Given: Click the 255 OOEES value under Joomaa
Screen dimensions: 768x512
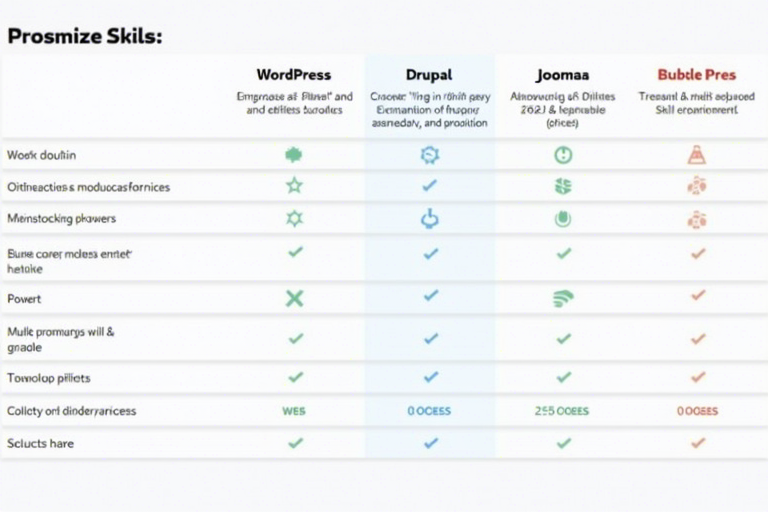Looking at the screenshot, I should tap(563, 411).
